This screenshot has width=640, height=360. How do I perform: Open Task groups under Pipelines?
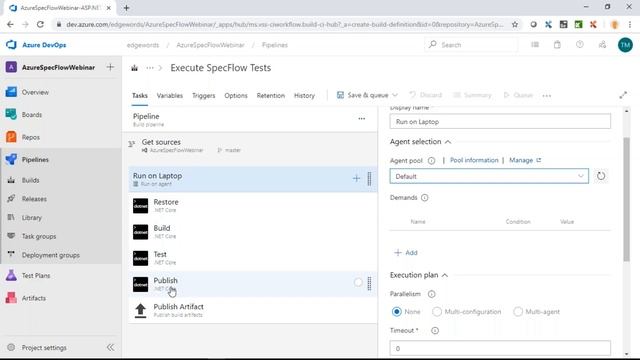39,236
